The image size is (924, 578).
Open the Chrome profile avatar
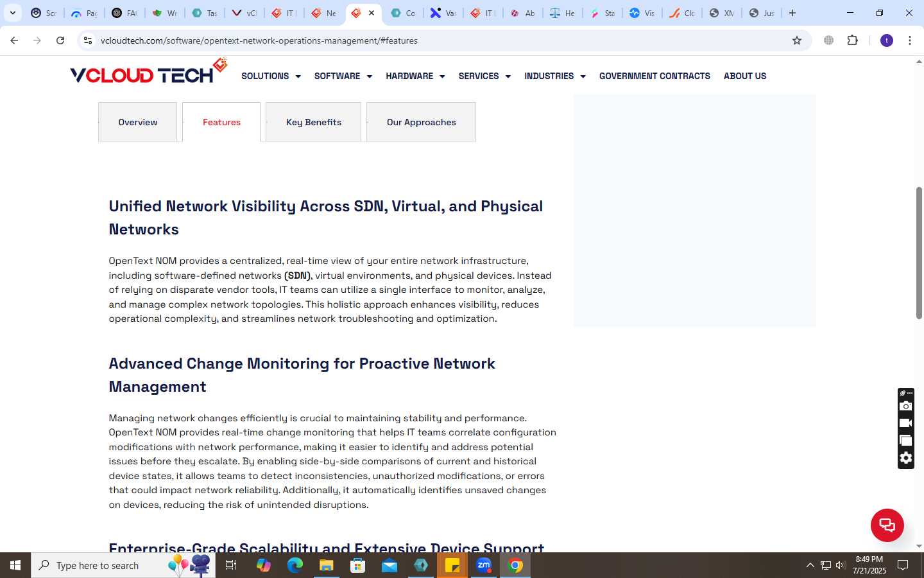point(887,40)
